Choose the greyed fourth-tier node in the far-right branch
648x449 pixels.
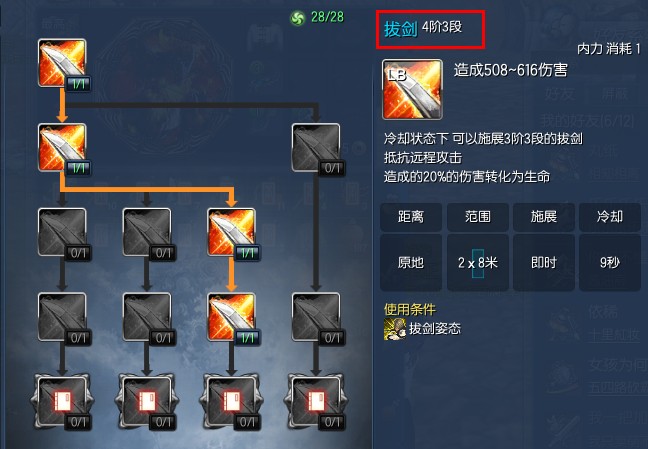[316, 317]
